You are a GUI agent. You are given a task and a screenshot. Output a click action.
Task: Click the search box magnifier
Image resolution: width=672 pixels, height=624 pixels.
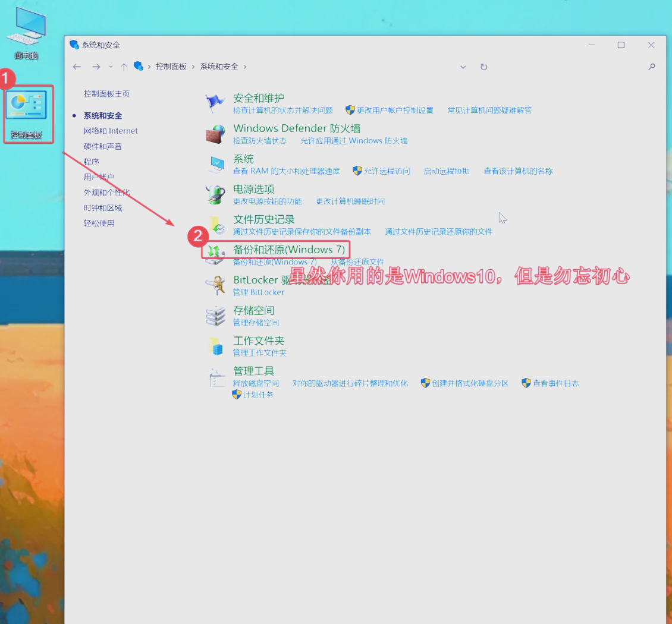click(x=652, y=67)
